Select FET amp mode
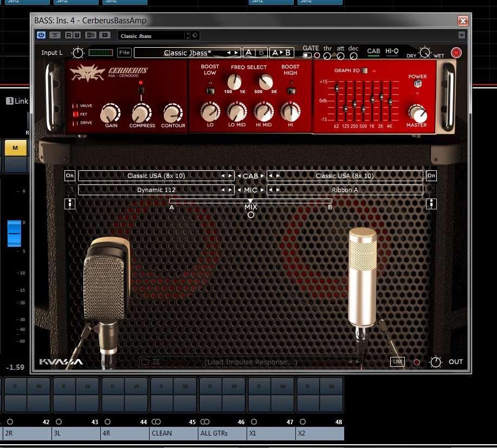This screenshot has width=497, height=448. pos(75,114)
